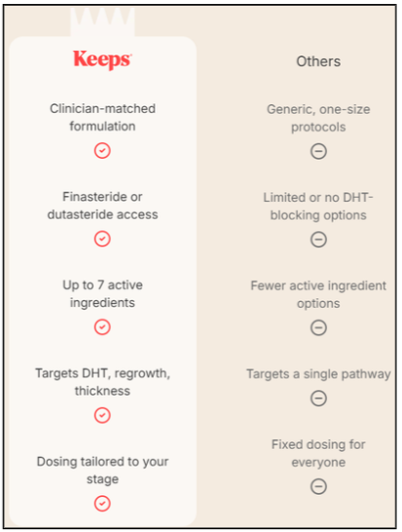
Task: Click minus icon under Fixed dosing for everyone
Action: pos(318,486)
